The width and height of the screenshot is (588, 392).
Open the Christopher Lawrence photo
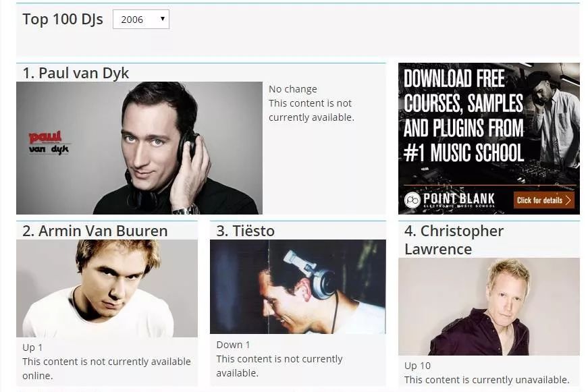[489, 306]
